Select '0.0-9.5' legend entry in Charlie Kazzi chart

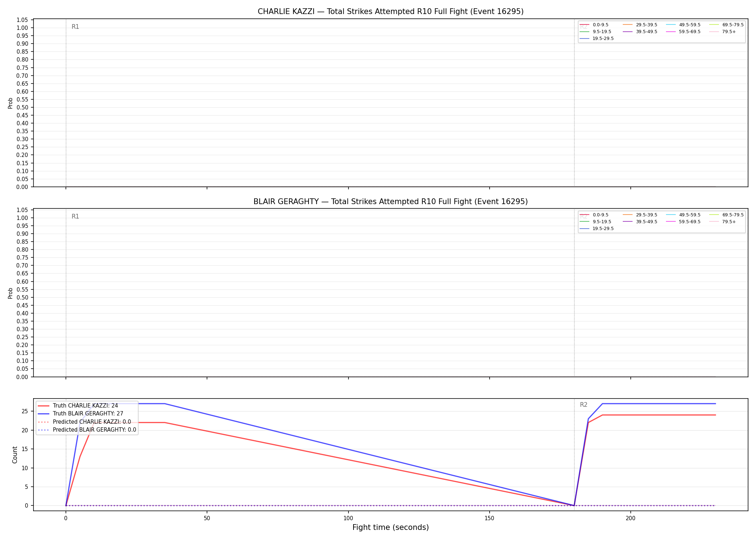pyautogui.click(x=594, y=25)
